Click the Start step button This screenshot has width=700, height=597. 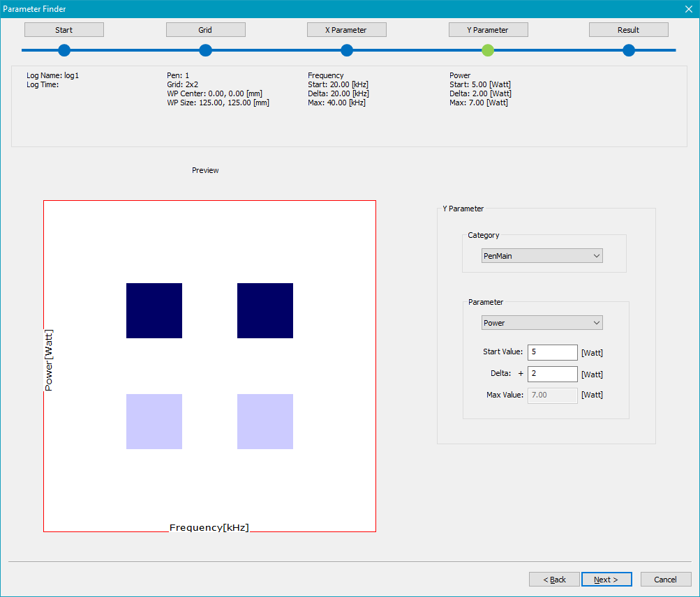[64, 30]
